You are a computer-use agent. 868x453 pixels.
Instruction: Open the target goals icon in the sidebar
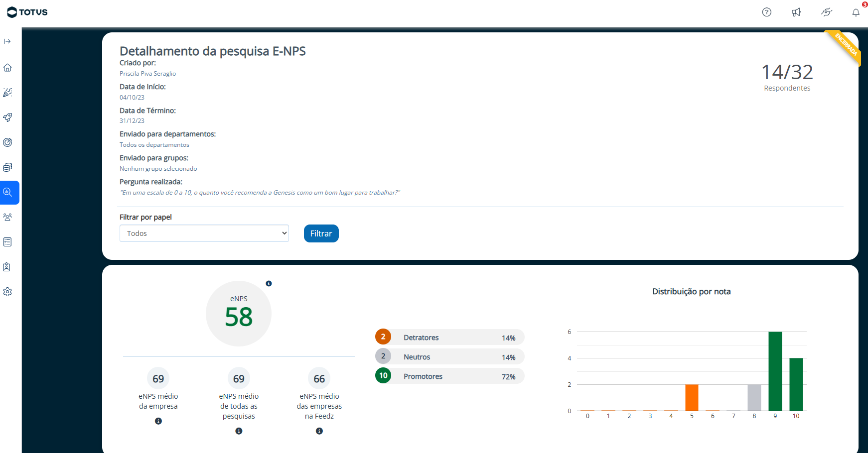click(x=7, y=142)
